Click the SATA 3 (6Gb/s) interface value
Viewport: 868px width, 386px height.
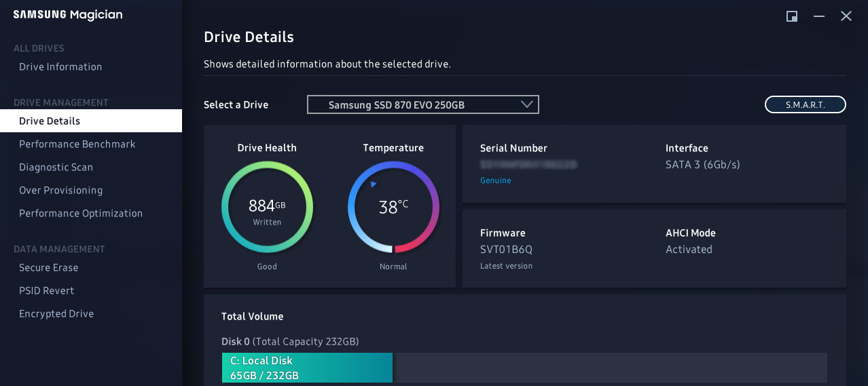(x=703, y=164)
